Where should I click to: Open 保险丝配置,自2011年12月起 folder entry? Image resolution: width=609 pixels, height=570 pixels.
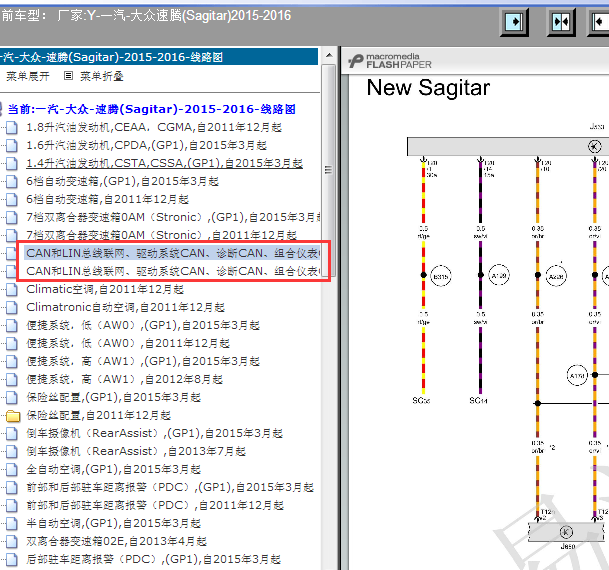99,415
